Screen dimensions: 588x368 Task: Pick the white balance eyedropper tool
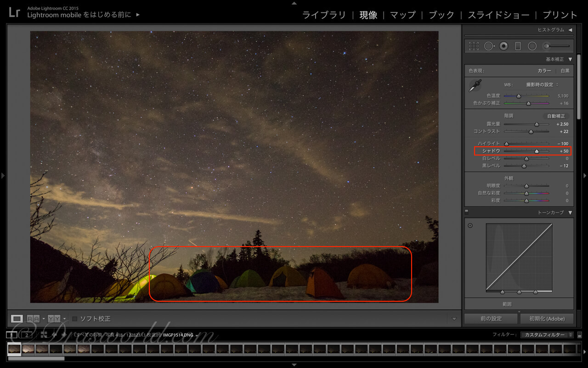coord(475,86)
